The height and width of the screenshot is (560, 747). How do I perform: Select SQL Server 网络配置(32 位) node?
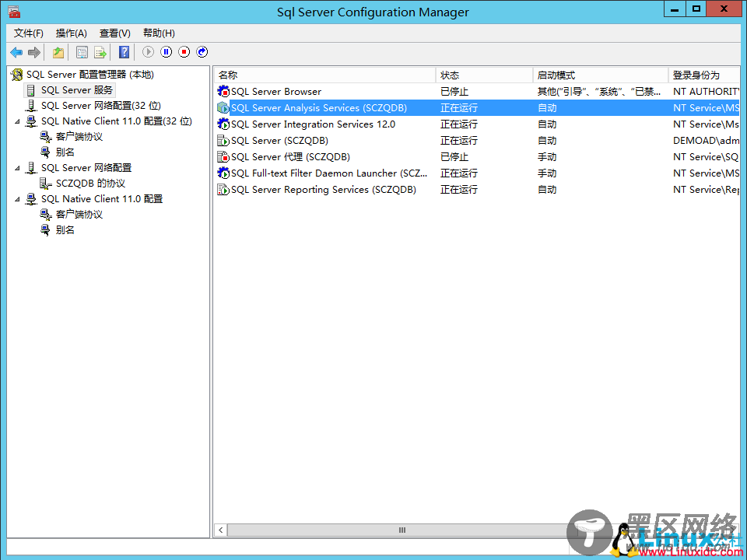(101, 106)
